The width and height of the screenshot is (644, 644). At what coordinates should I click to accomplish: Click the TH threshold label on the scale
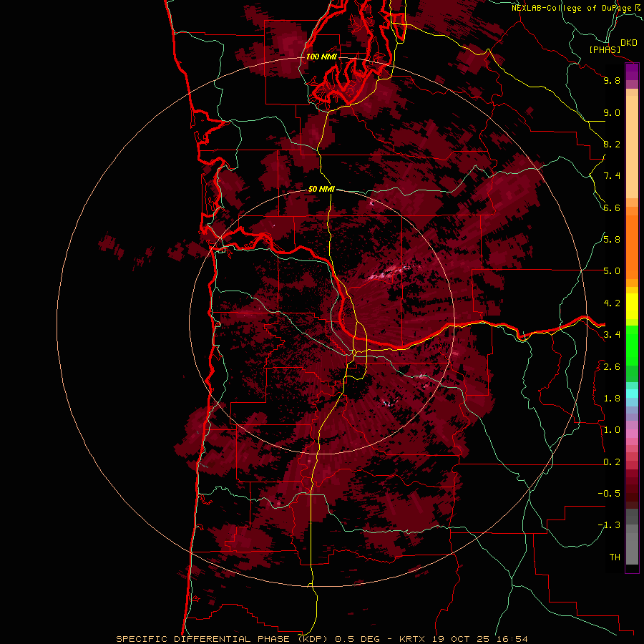615,557
